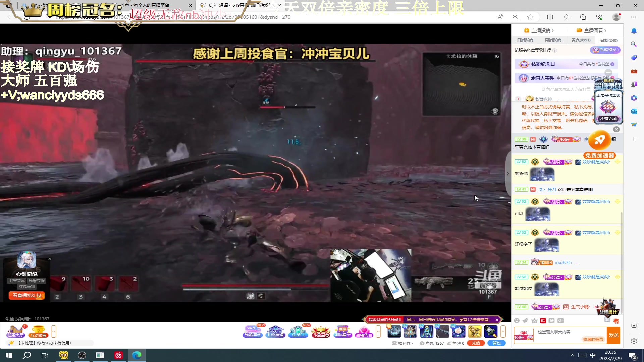The width and height of the screenshot is (644, 362).
Task: Open the 任意门 icon
Action: (298, 331)
